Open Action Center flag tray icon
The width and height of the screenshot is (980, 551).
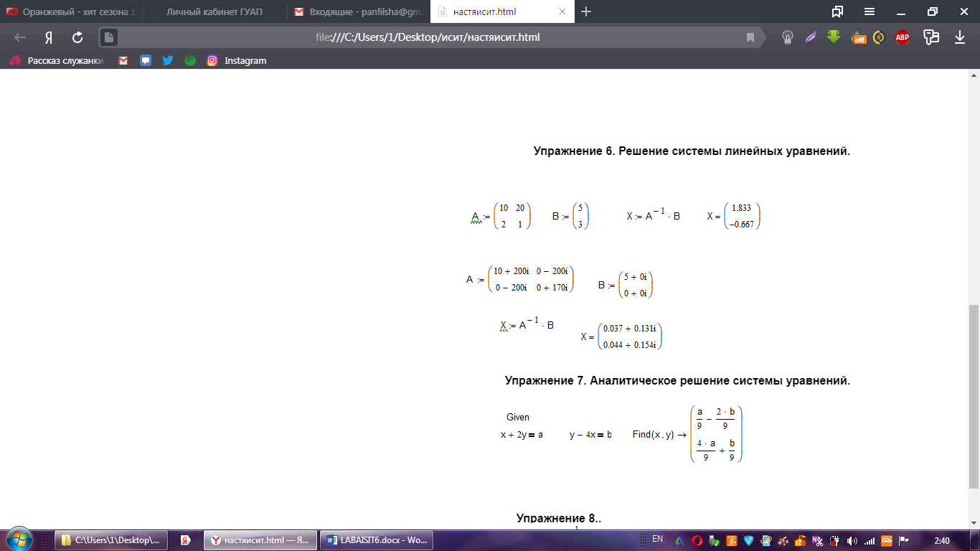click(x=904, y=541)
